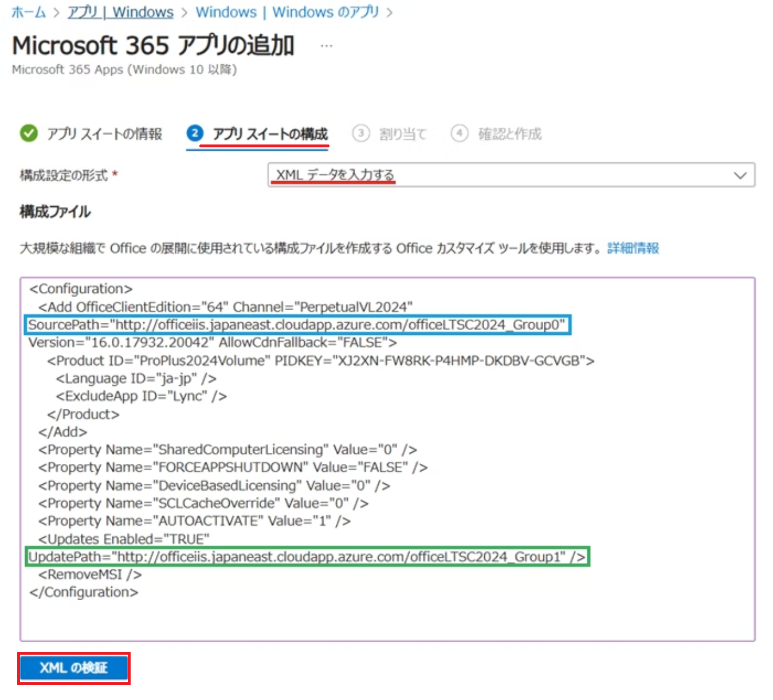
Task: Click the closing </Add> tag line
Action: [62, 432]
